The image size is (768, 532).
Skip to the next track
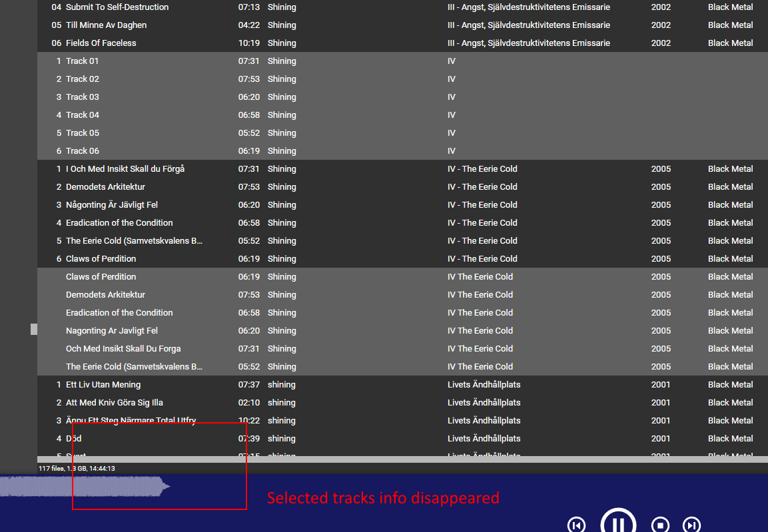tap(691, 525)
